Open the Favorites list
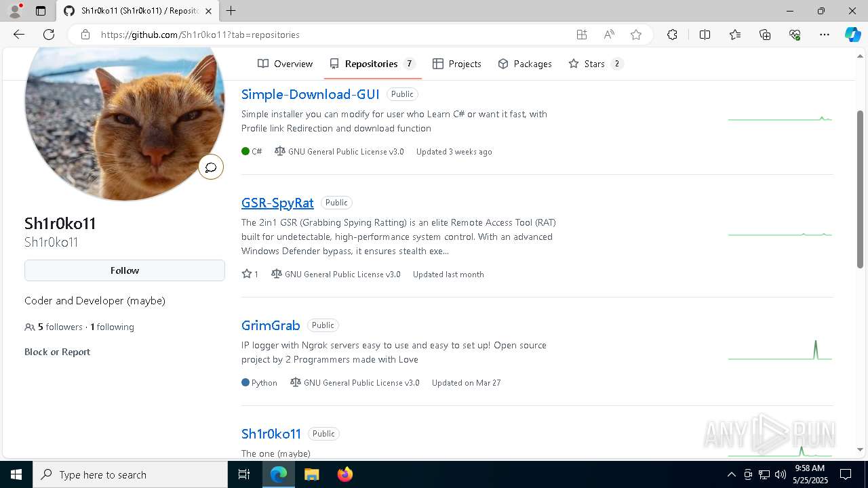 pyautogui.click(x=735, y=35)
